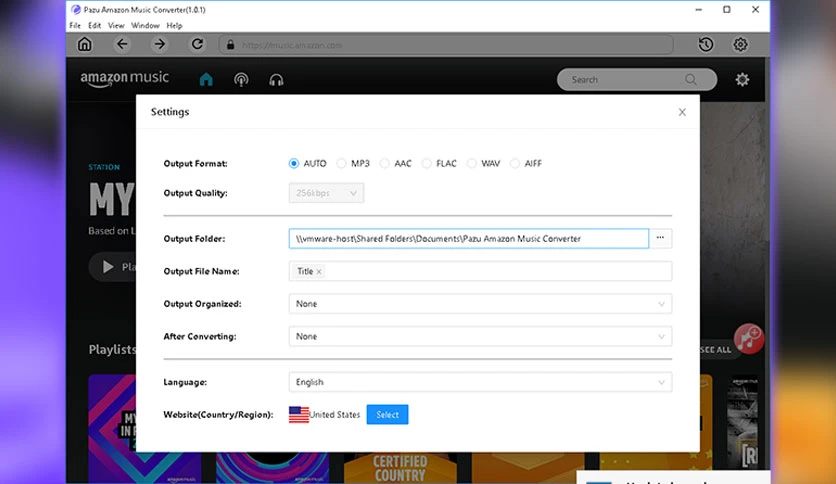Open the Language dropdown
This screenshot has height=484, width=836.
tap(480, 382)
